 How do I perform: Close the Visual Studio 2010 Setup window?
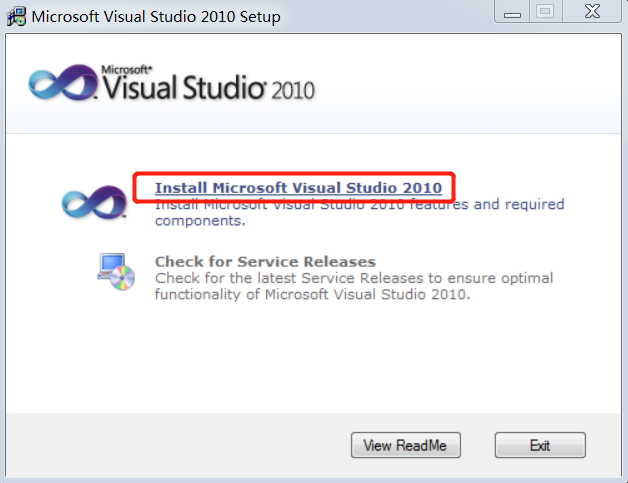click(587, 12)
